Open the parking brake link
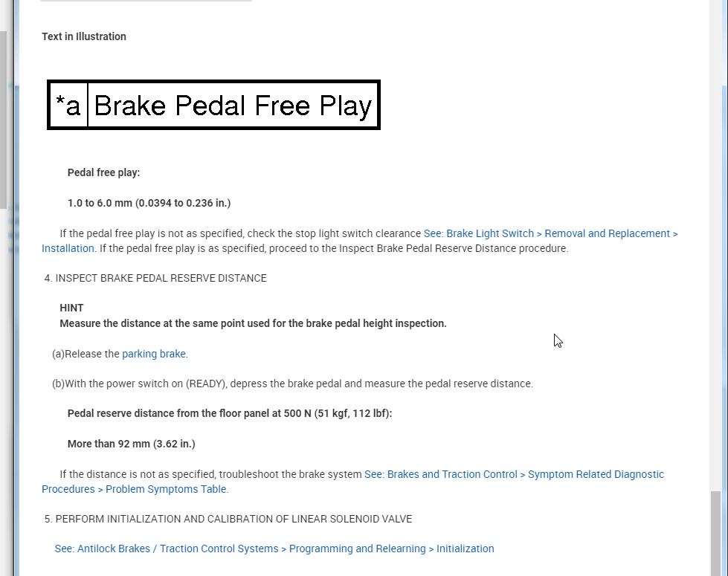This screenshot has height=576, width=728. (154, 354)
